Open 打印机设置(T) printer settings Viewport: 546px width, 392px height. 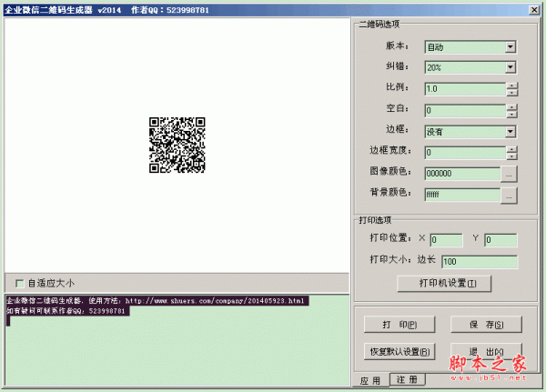click(444, 284)
